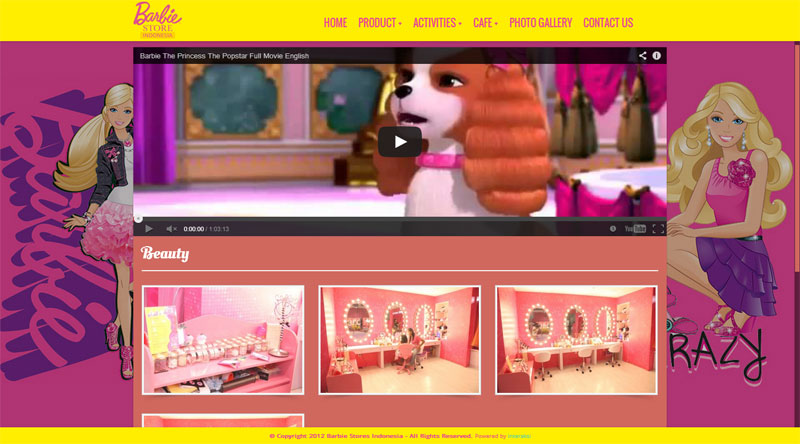Screen dimensions: 800x444
Task: Play the video with the center play button
Action: pyautogui.click(x=399, y=142)
